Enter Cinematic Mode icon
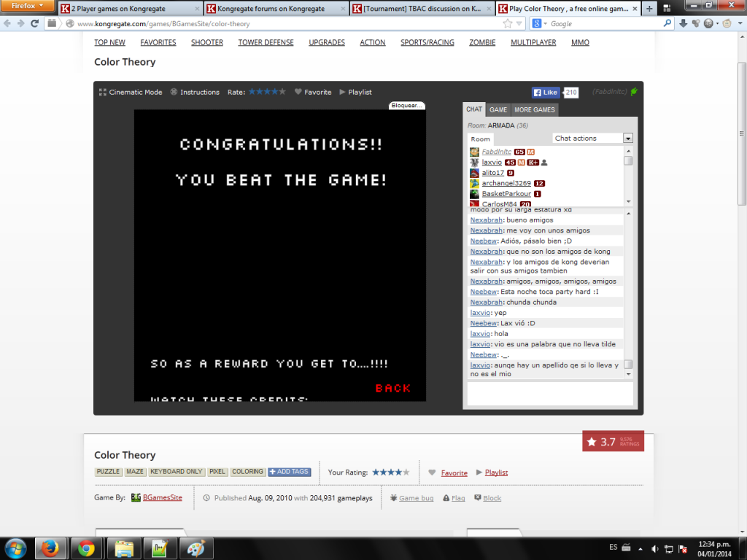Image resolution: width=747 pixels, height=560 pixels. (x=102, y=92)
